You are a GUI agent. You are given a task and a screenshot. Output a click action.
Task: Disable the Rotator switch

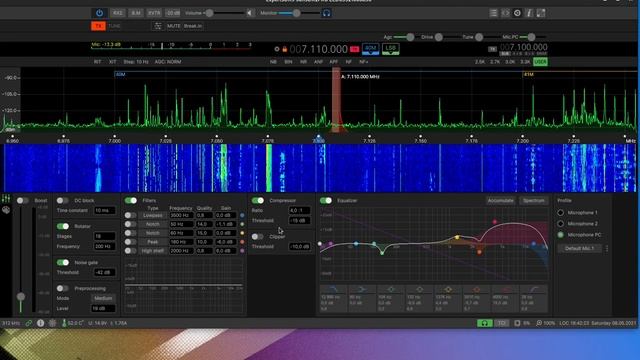pyautogui.click(x=62, y=226)
